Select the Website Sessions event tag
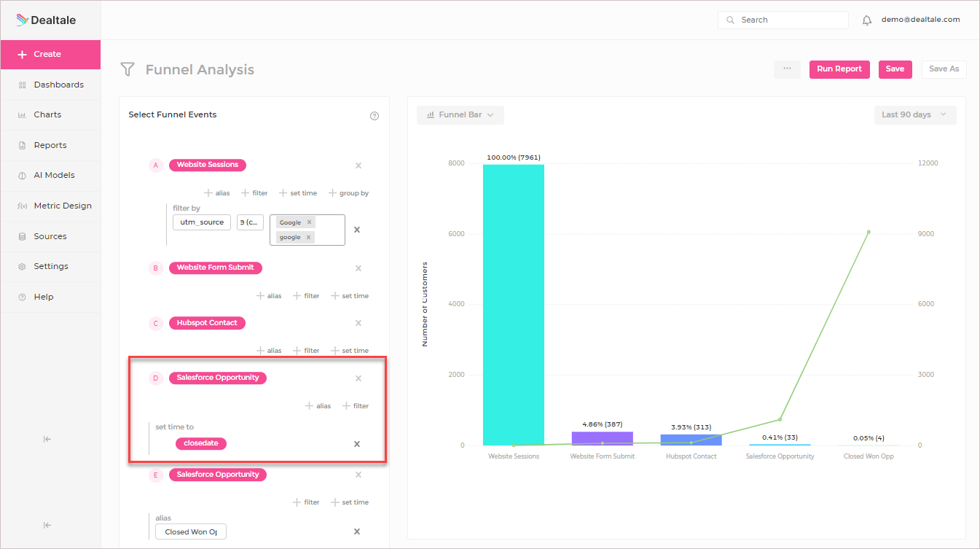The width and height of the screenshot is (980, 549). (208, 166)
